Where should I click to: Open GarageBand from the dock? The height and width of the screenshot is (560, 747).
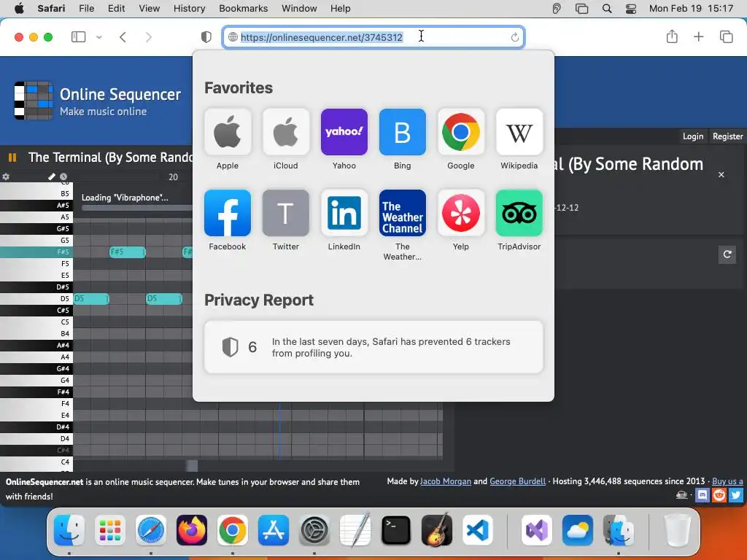[x=437, y=530]
